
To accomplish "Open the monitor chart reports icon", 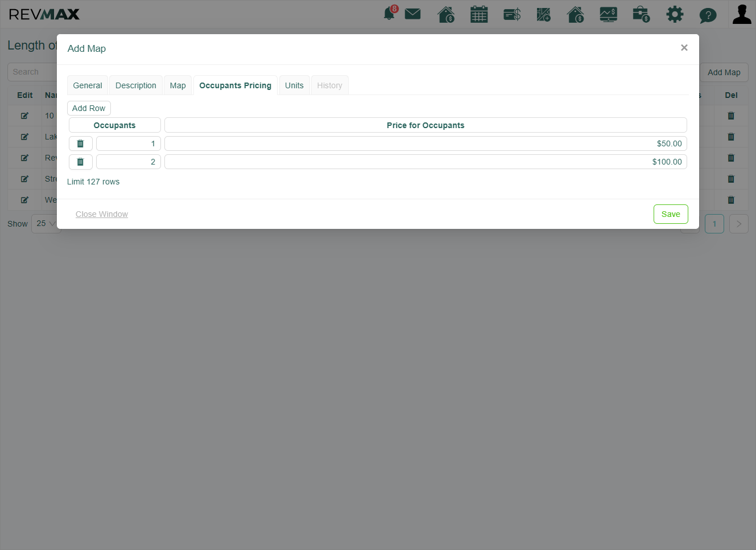I will coord(609,14).
